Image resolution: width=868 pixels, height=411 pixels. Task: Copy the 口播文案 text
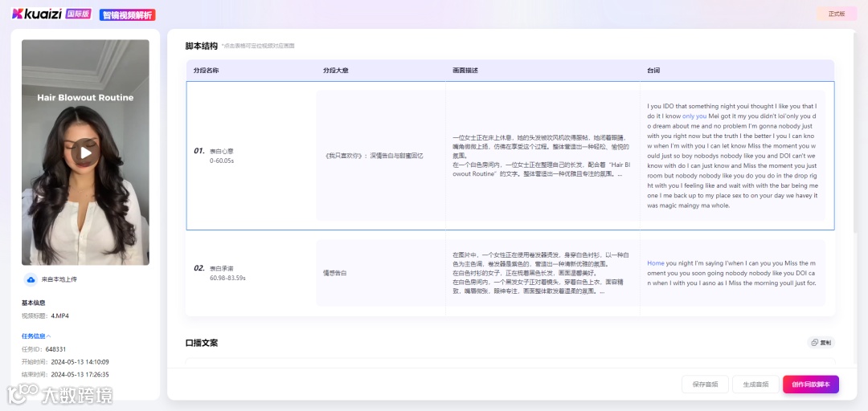821,343
